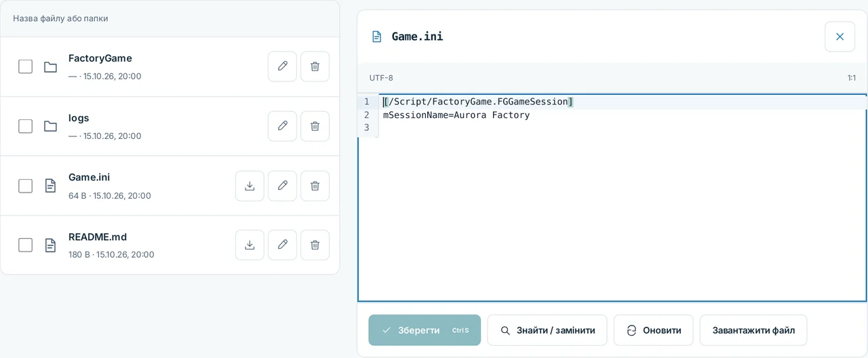Click the file icon in editor header
Screen dimensions: 868x358
(x=376, y=37)
